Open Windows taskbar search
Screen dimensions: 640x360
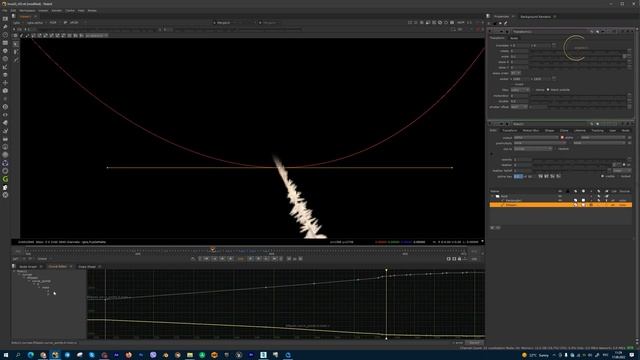point(18,355)
